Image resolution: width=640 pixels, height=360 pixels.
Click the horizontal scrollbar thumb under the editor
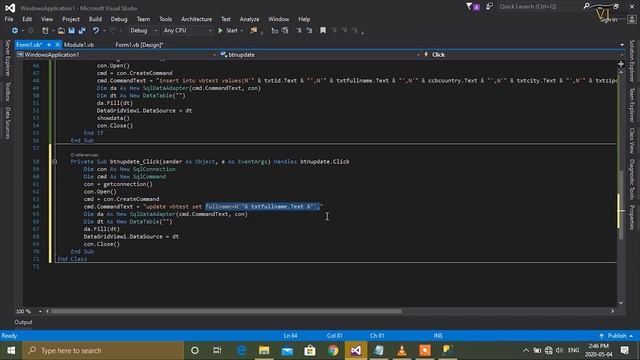click(x=226, y=311)
